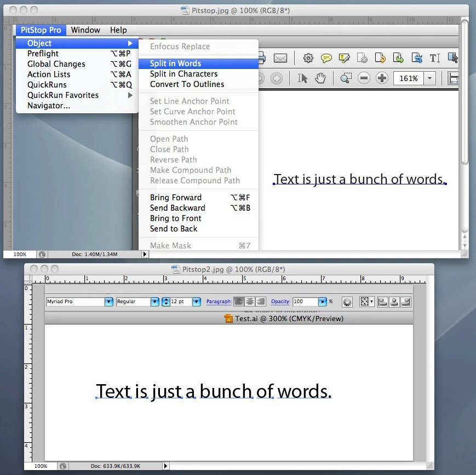Click the status icon in Pitstop2.jpg status bar

pyautogui.click(x=63, y=466)
